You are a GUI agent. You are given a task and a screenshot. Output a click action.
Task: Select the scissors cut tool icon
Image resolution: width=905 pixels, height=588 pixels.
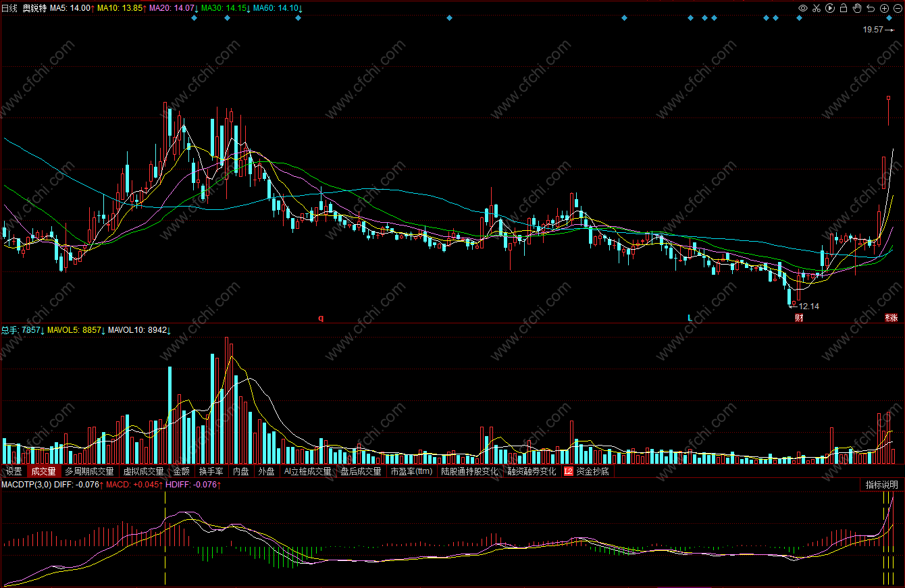pyautogui.click(x=817, y=8)
